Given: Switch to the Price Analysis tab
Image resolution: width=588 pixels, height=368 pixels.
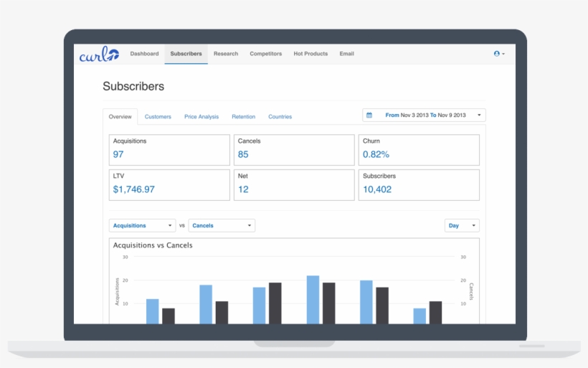Looking at the screenshot, I should click(x=201, y=116).
